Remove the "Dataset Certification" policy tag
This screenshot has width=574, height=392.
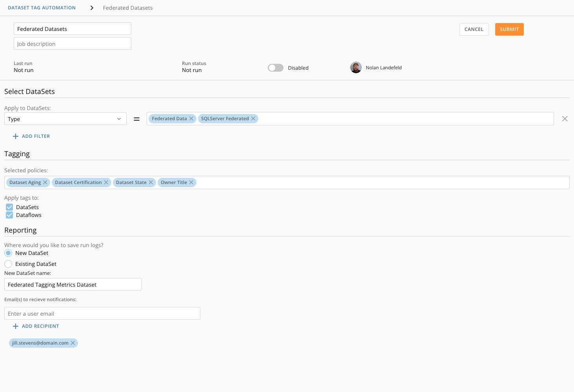coord(106,182)
